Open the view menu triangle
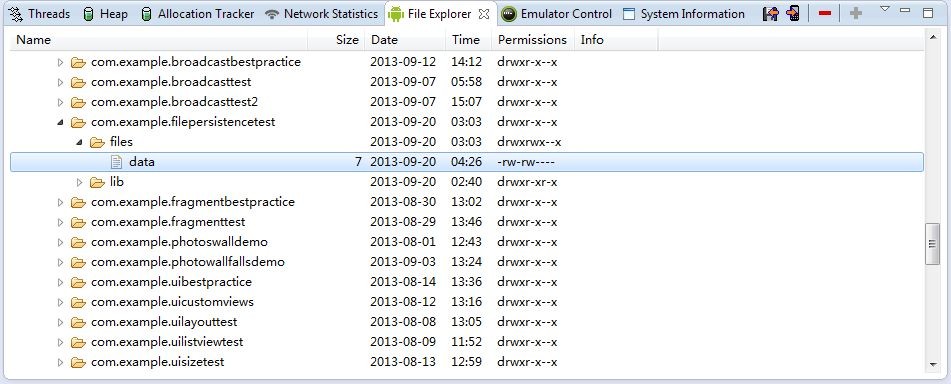The height and width of the screenshot is (384, 951). [x=884, y=8]
